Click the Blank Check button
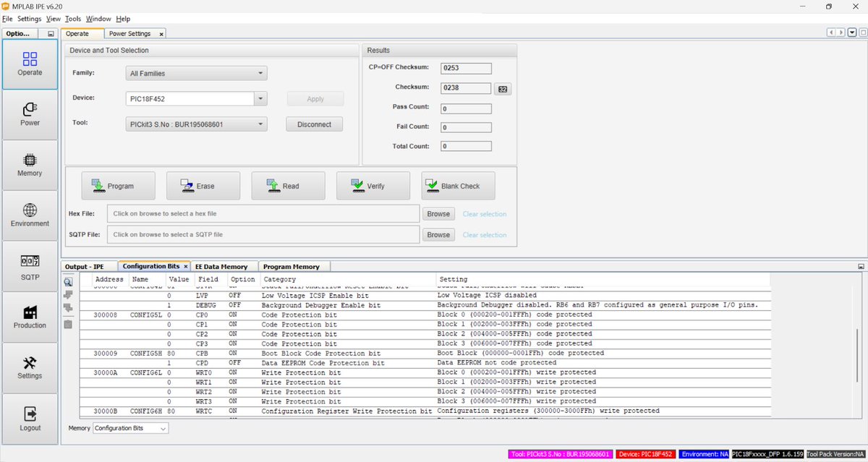 [x=458, y=185]
